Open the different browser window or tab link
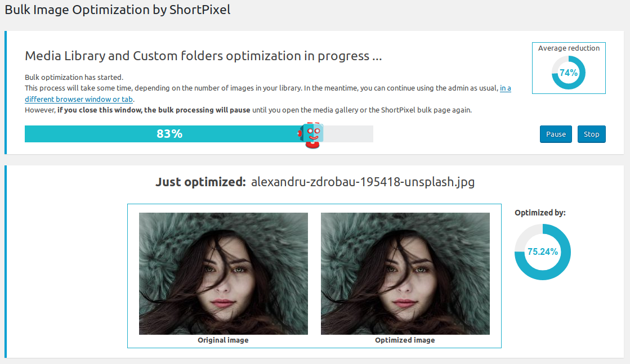The image size is (630, 364). pos(79,99)
